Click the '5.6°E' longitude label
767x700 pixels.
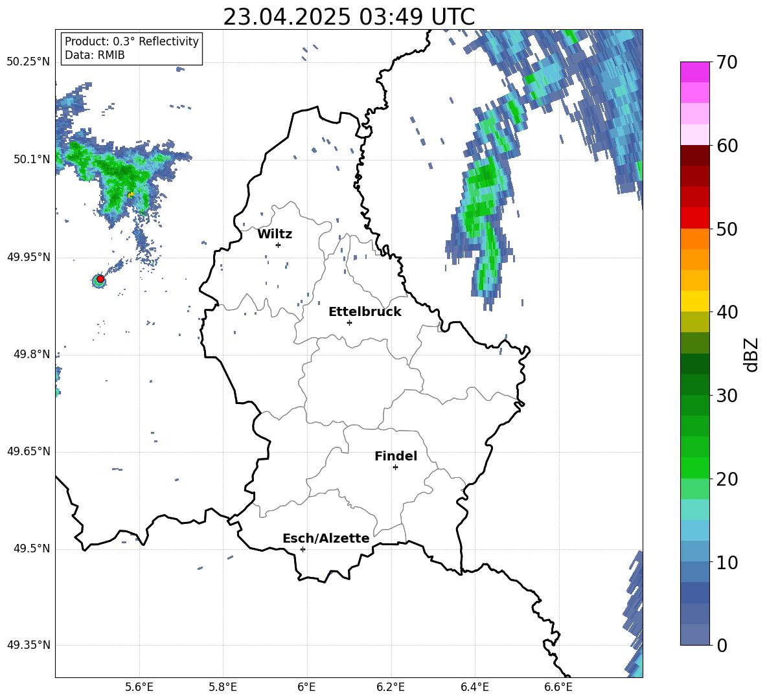(x=139, y=687)
